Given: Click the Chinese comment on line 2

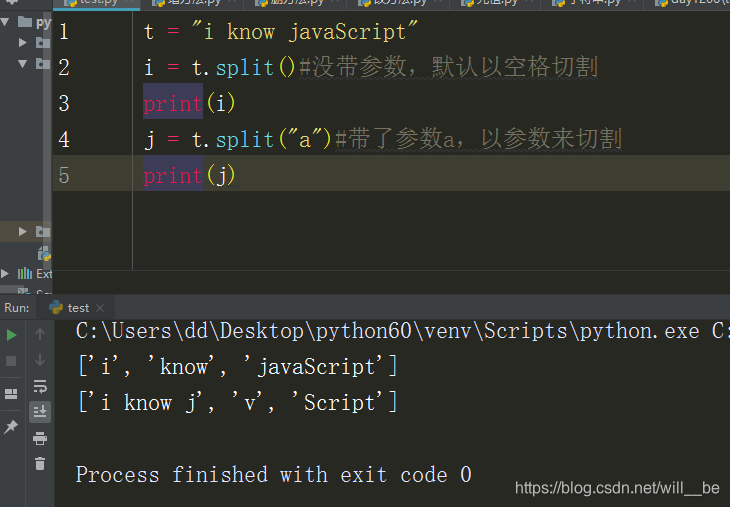Looking at the screenshot, I should (449, 67).
